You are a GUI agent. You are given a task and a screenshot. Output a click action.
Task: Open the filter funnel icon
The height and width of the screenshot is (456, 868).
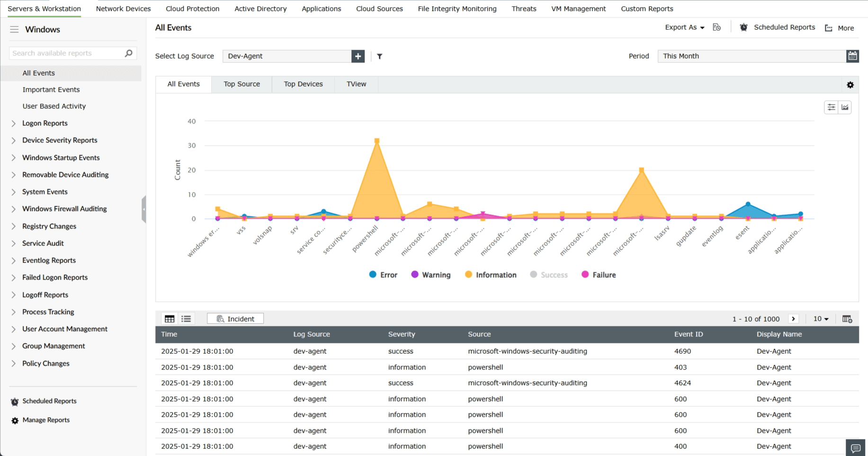point(380,56)
